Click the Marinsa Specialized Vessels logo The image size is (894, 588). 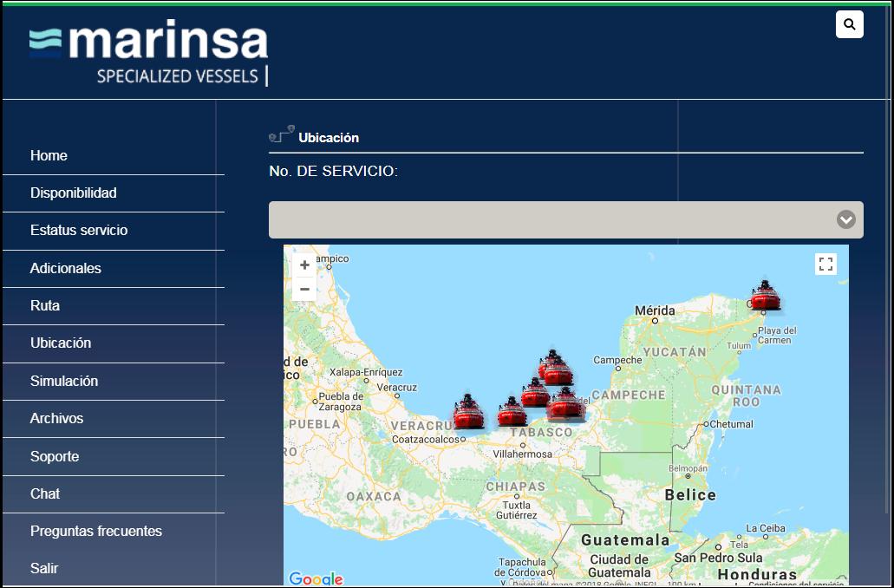pos(149,53)
